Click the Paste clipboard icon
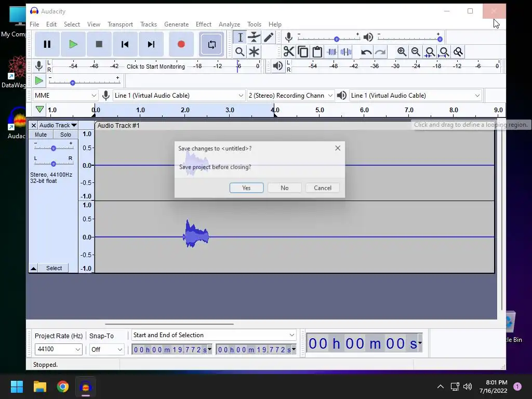Image resolution: width=532 pixels, height=399 pixels. coord(317,52)
